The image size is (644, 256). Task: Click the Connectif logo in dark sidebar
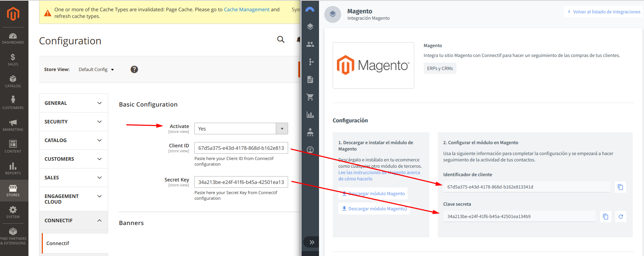(310, 10)
